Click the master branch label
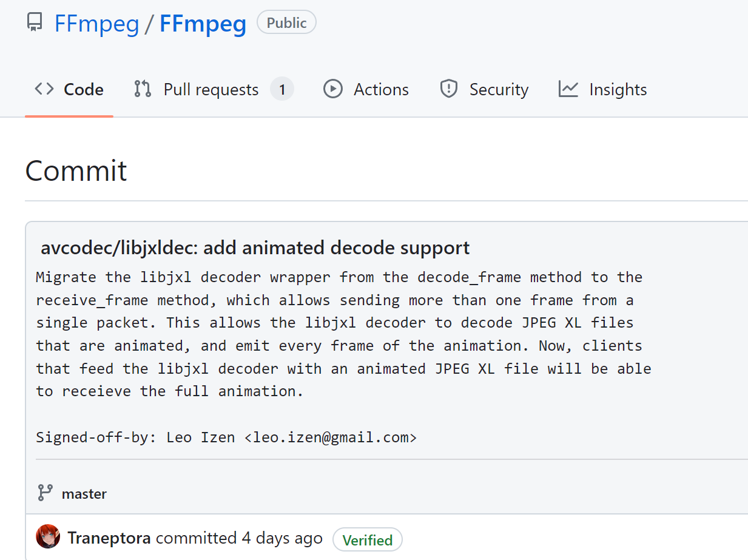The width and height of the screenshot is (748, 560). 84,493
